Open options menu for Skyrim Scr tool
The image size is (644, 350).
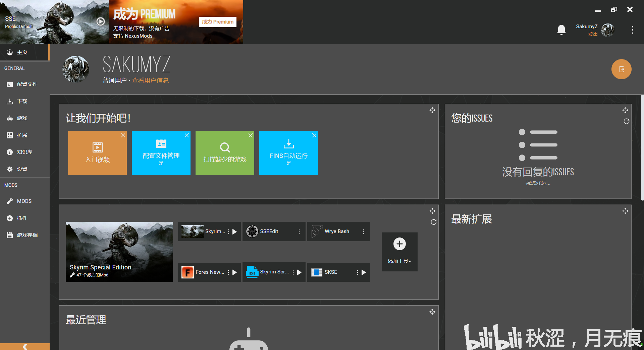293,272
